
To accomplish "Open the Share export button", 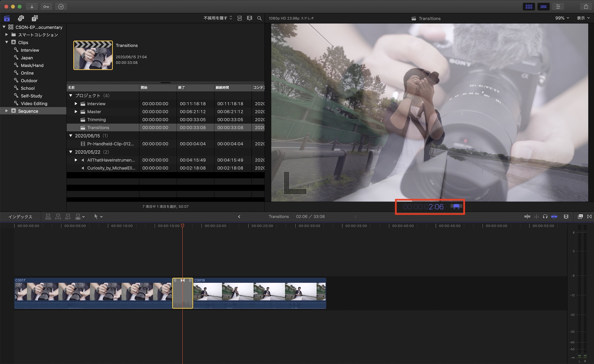I will click(586, 7).
